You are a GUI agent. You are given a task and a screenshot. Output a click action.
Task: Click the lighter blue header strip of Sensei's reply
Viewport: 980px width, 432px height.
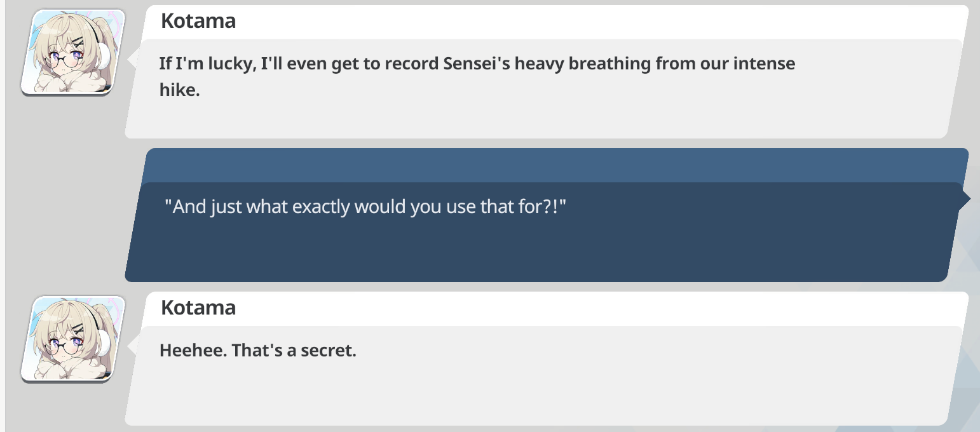pyautogui.click(x=553, y=165)
